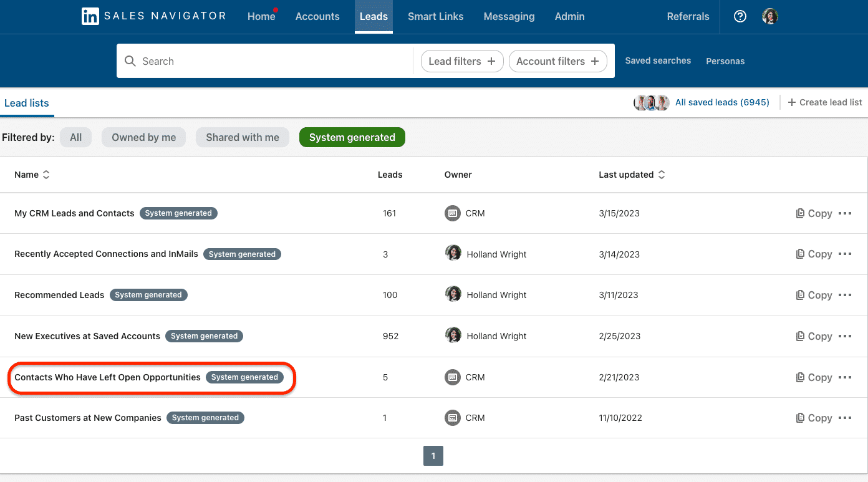The width and height of the screenshot is (868, 482).
Task: Open Recently Accepted Connections and InMails list
Action: pos(106,254)
